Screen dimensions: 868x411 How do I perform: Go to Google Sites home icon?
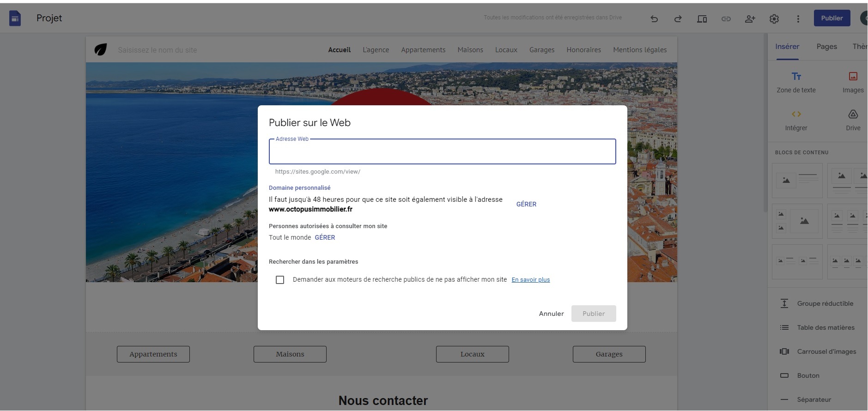tap(15, 18)
